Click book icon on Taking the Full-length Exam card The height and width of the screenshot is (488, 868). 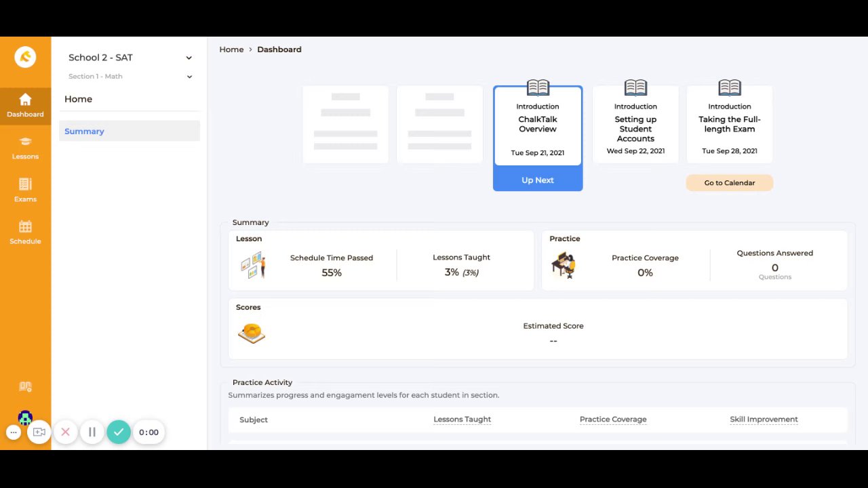click(730, 87)
